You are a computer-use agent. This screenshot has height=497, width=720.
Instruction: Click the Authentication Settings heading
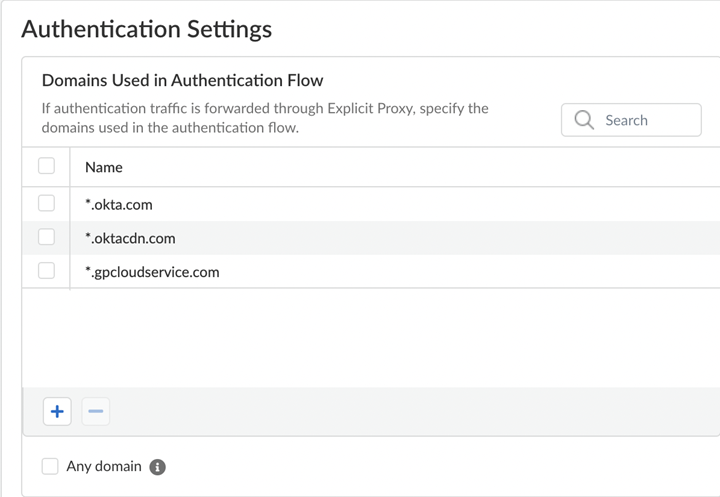click(146, 29)
